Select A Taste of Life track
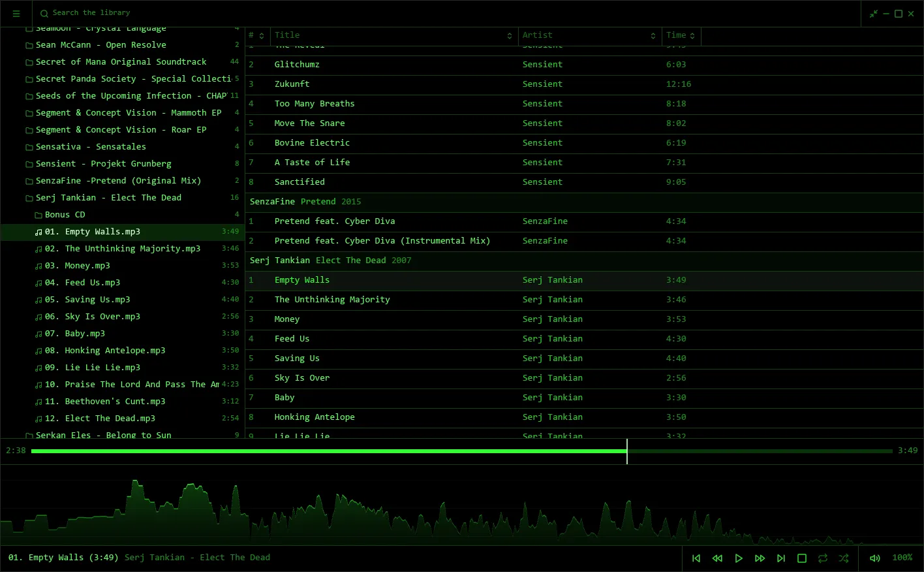This screenshot has height=572, width=924. coord(584,163)
